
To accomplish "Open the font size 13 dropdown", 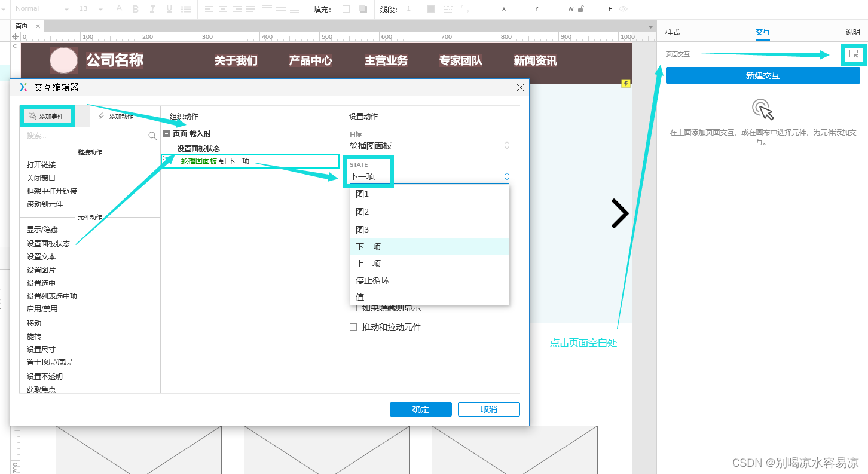I will (x=91, y=9).
